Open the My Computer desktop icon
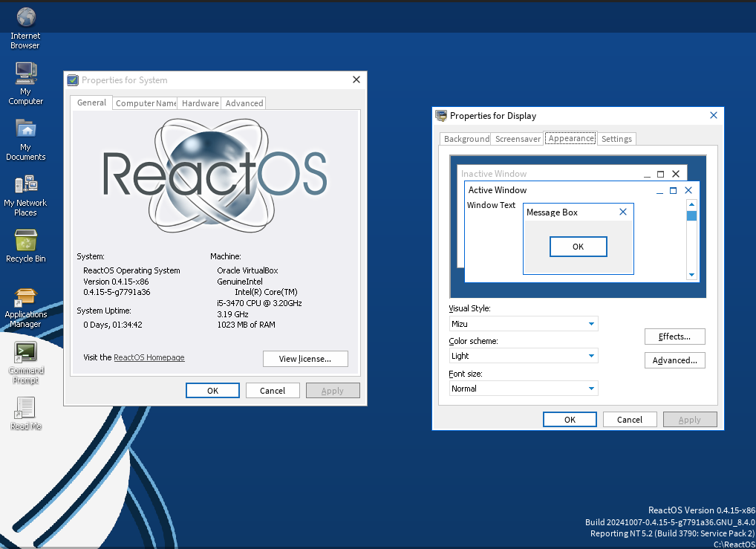Screen dimensions: 756x549 tap(25, 74)
